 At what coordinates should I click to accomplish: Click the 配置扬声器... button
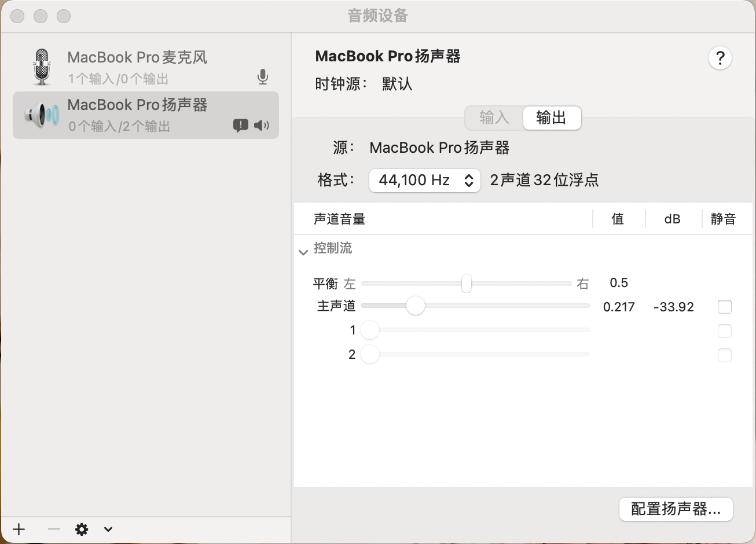pos(676,509)
